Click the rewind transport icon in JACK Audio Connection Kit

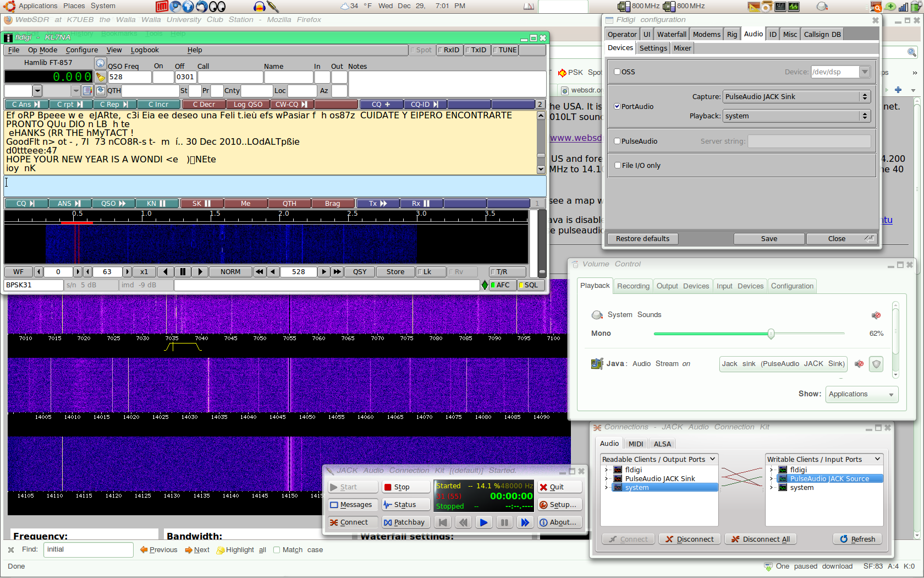(463, 522)
